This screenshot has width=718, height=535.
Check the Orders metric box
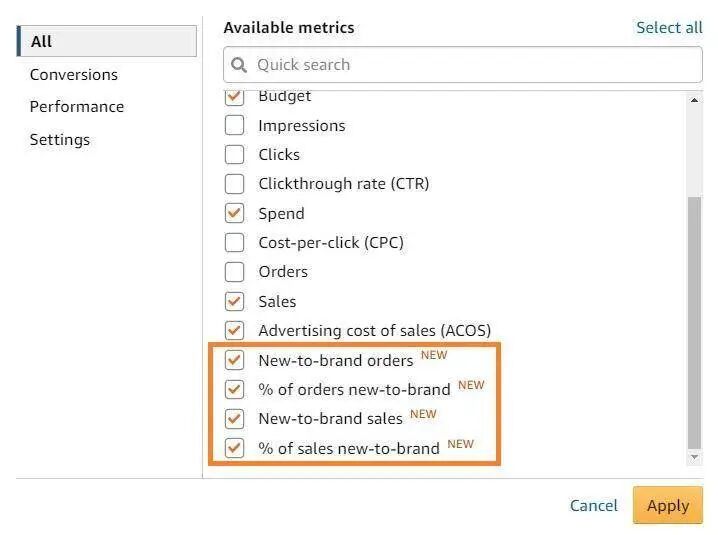[x=234, y=272]
